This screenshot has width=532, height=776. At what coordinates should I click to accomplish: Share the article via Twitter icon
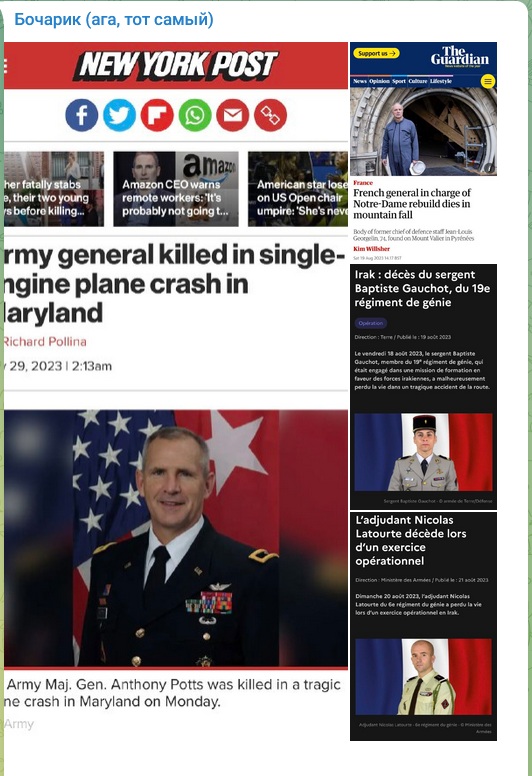point(119,115)
